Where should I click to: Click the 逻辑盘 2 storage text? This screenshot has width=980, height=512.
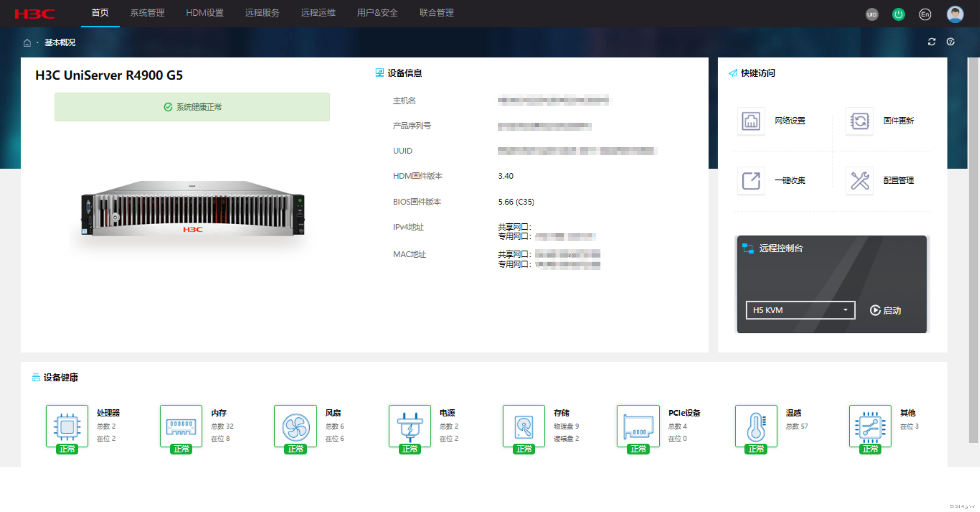point(566,438)
